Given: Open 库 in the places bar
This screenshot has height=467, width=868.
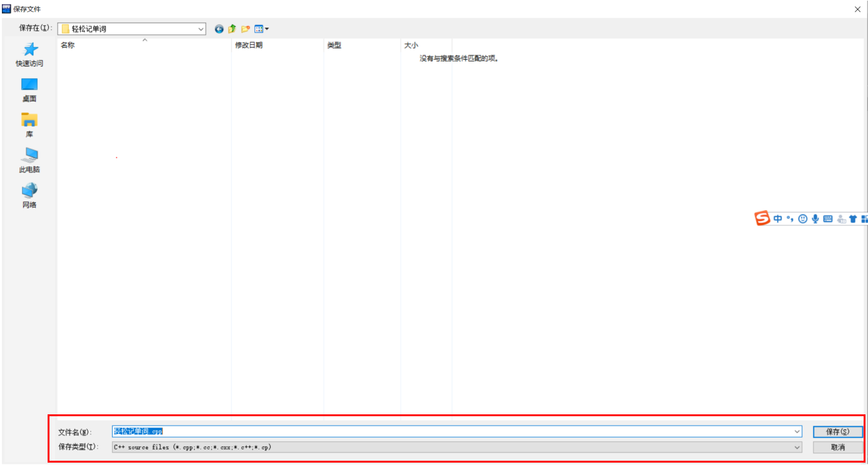Looking at the screenshot, I should click(x=29, y=125).
